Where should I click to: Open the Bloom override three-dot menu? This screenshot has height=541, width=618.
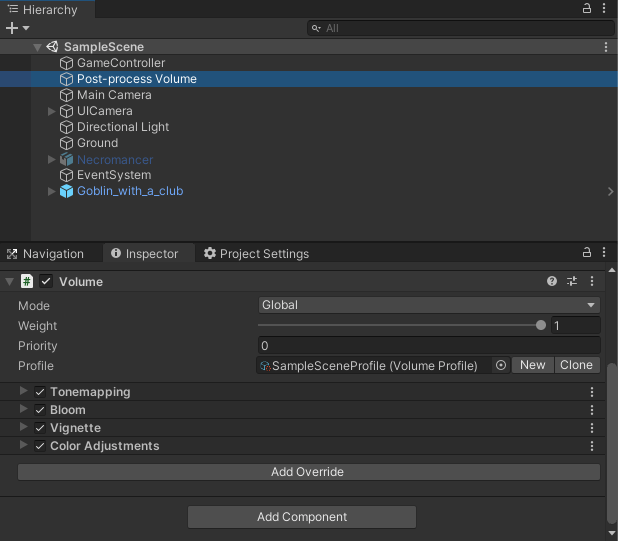point(592,410)
